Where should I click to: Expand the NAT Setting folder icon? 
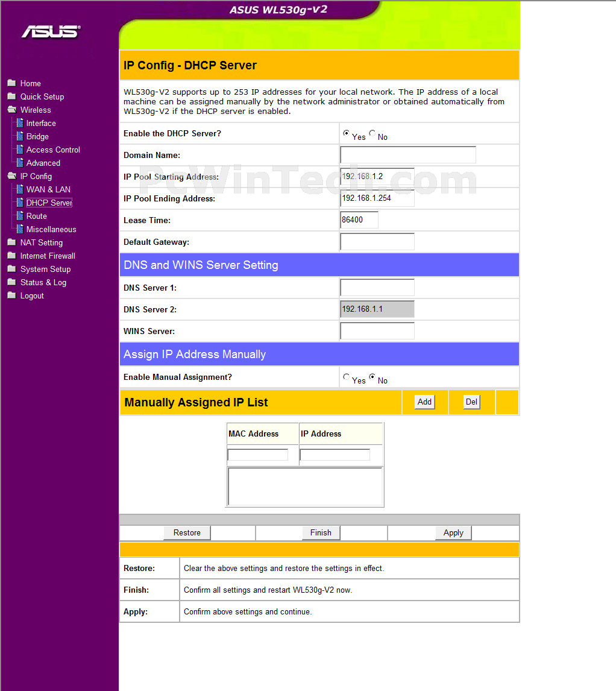point(12,242)
